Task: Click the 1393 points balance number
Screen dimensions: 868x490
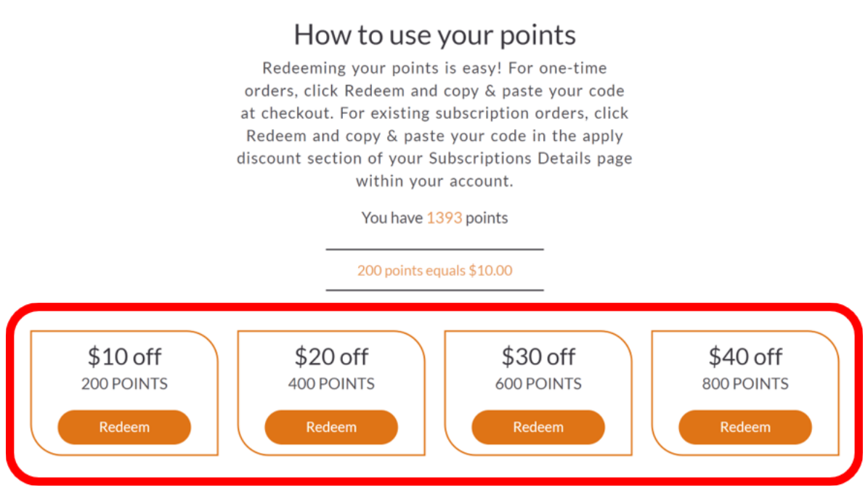Action: point(444,218)
